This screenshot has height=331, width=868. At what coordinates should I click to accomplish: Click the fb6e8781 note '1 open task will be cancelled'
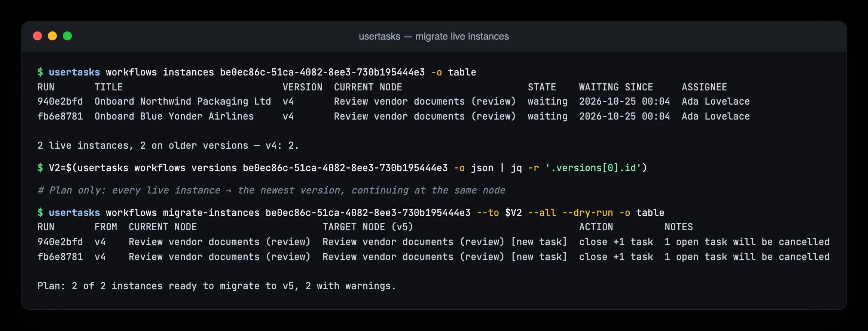[x=747, y=257]
